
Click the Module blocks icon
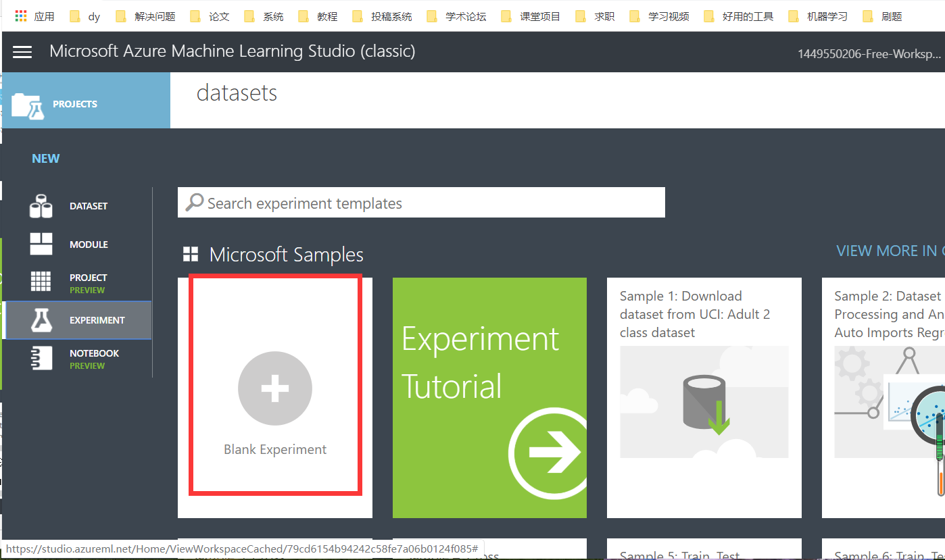click(41, 244)
